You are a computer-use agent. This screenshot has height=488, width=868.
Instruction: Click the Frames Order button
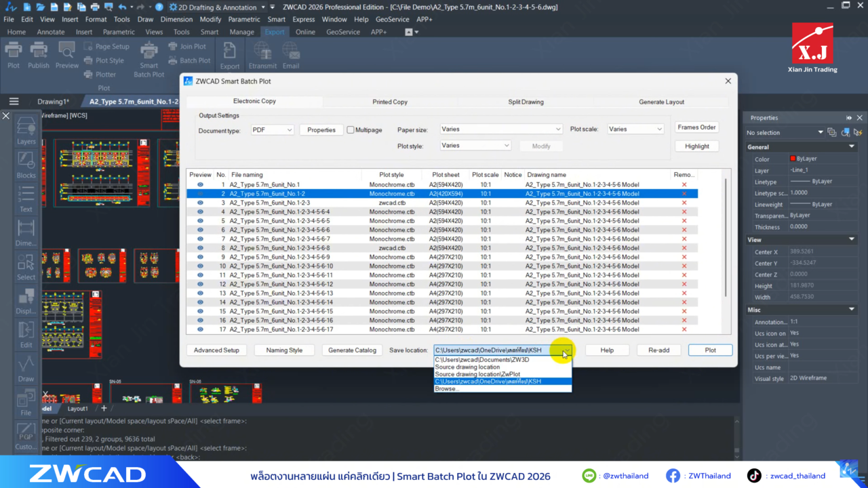coord(696,127)
